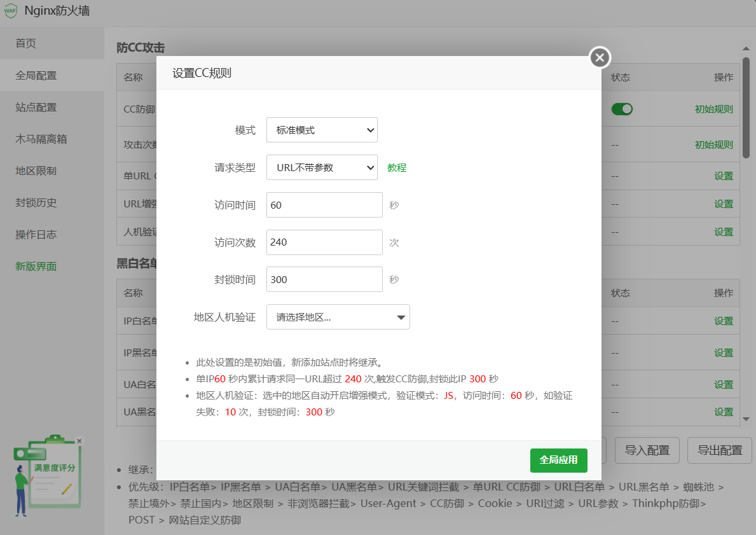Click the 设置CC规则 dialog title
Image resolution: width=756 pixels, height=535 pixels.
(202, 73)
